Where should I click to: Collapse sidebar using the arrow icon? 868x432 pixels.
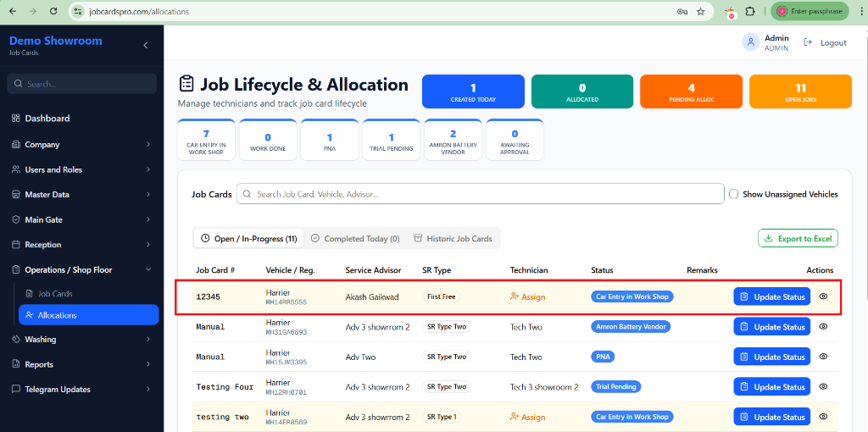coord(145,45)
